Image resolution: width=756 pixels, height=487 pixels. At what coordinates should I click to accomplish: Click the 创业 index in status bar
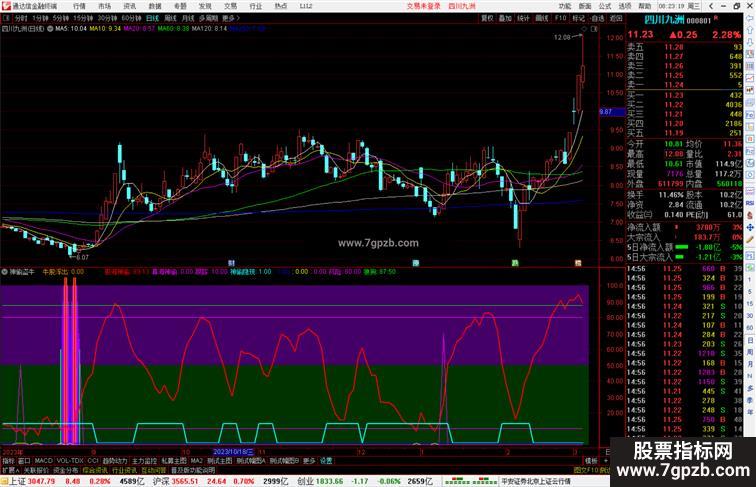pos(305,481)
